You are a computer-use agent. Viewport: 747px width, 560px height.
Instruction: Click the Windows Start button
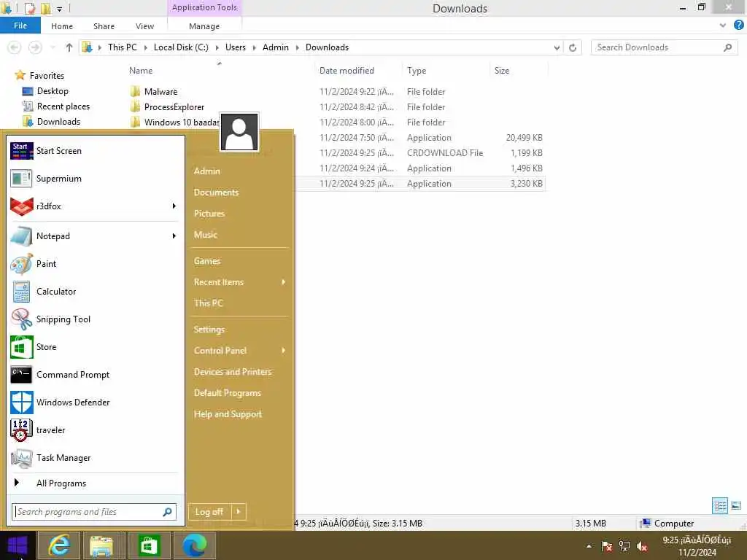coord(18,545)
